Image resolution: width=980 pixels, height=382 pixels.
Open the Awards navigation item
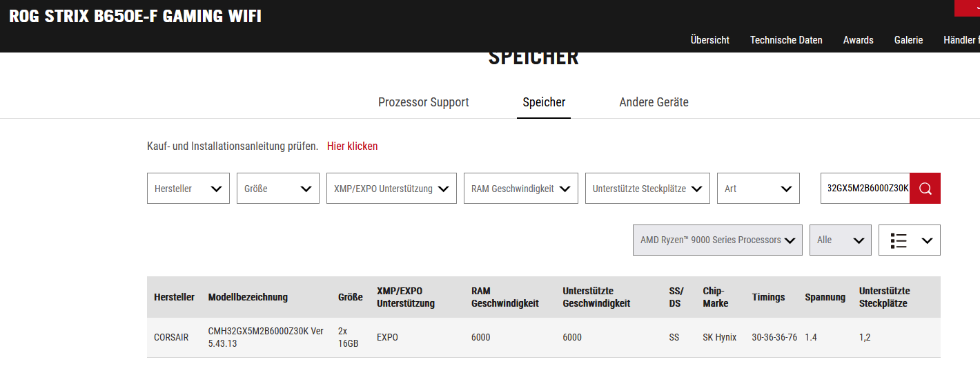point(858,40)
